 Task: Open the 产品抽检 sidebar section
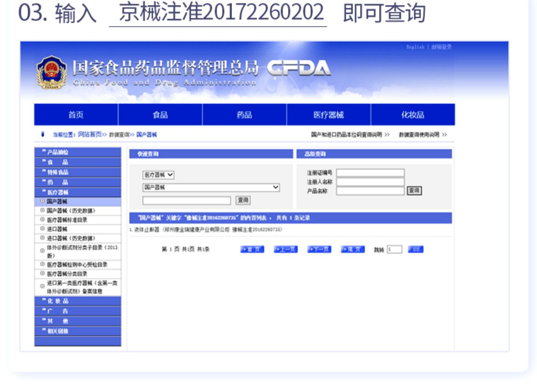78,152
